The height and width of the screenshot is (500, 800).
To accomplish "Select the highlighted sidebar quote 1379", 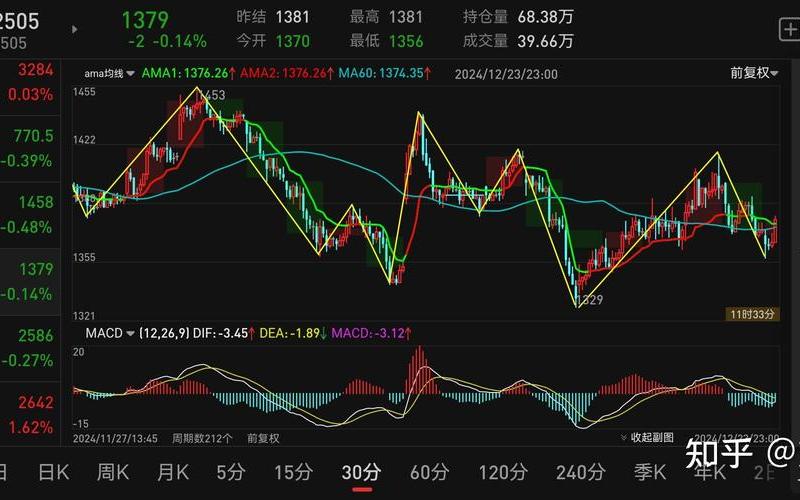I will pyautogui.click(x=30, y=282).
